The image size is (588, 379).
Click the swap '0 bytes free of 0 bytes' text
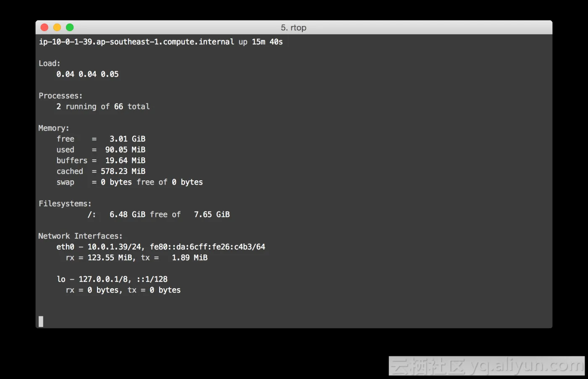(152, 182)
